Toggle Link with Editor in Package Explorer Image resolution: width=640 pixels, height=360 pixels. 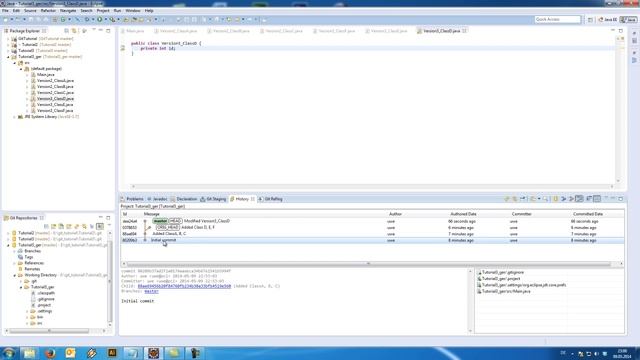tap(74, 31)
